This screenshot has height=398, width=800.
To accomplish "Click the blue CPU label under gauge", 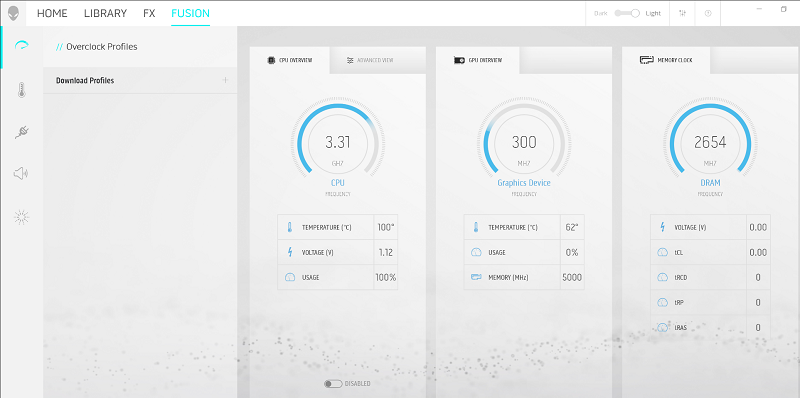I will (x=338, y=183).
